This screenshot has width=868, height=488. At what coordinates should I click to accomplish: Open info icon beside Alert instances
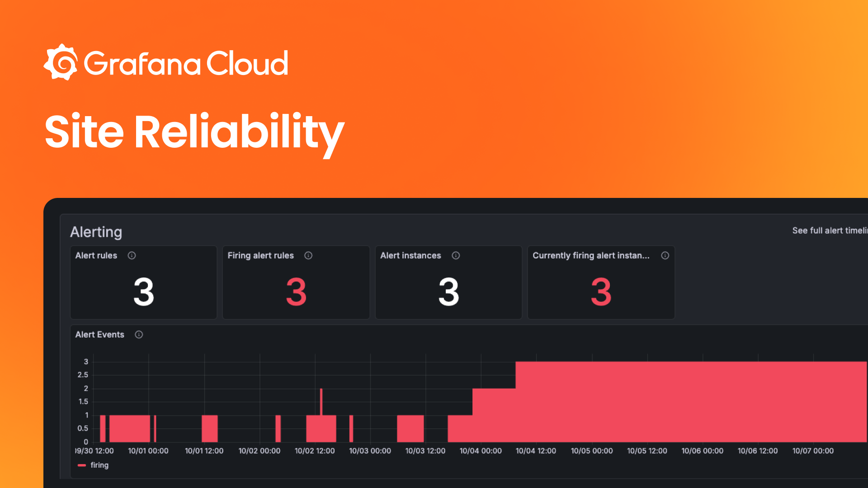(456, 256)
